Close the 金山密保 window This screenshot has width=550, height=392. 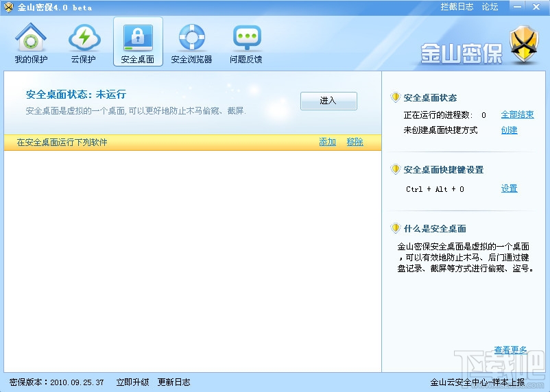[536, 7]
